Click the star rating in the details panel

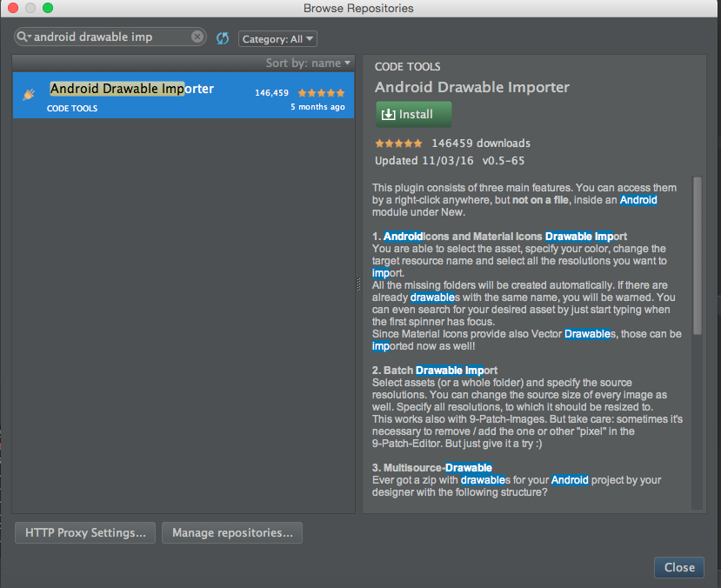pyautogui.click(x=399, y=144)
